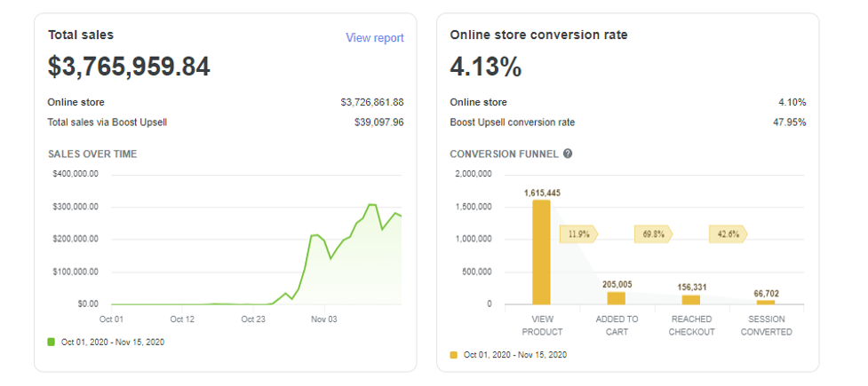Click the 1,000,000 funnel axis label

pyautogui.click(x=474, y=239)
